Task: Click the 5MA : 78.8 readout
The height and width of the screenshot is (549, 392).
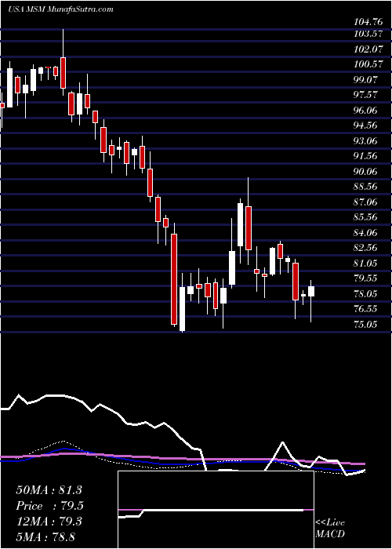Action: coord(45,536)
